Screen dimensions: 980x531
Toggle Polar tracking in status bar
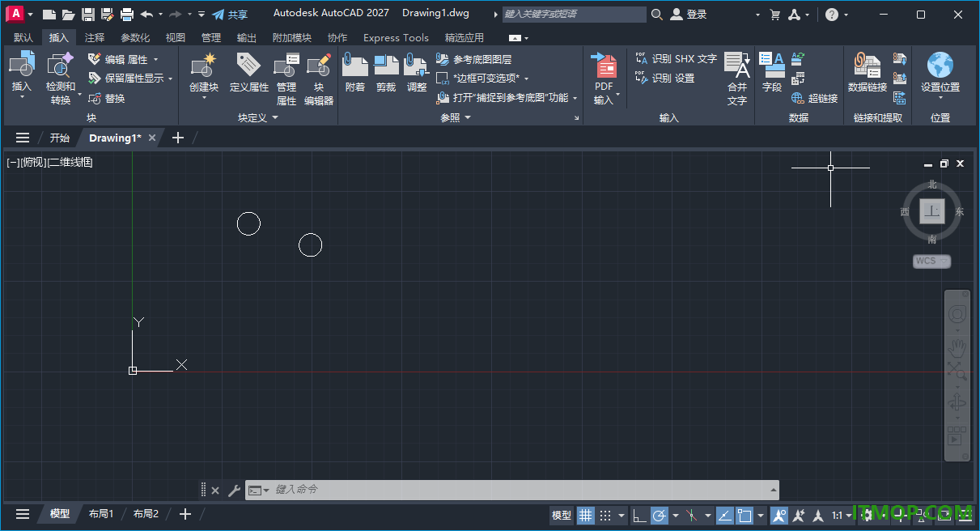(x=659, y=515)
